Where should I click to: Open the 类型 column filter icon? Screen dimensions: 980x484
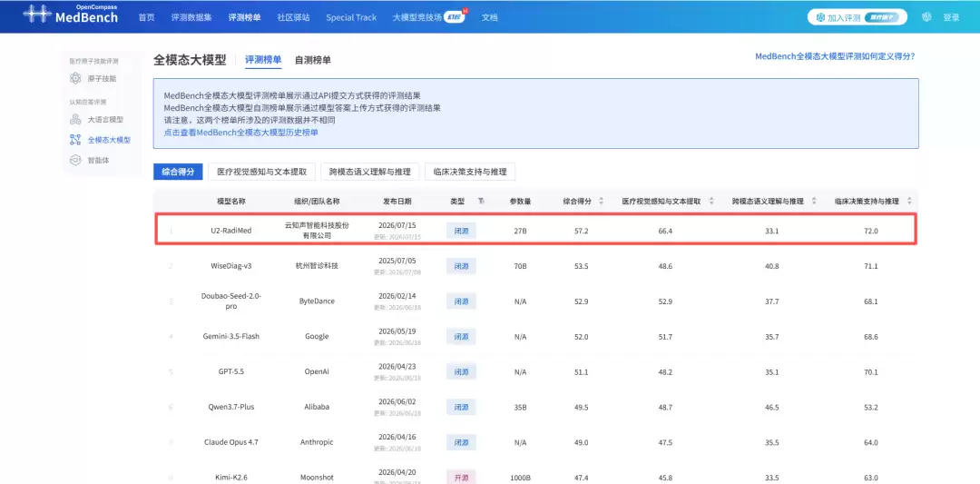(481, 202)
